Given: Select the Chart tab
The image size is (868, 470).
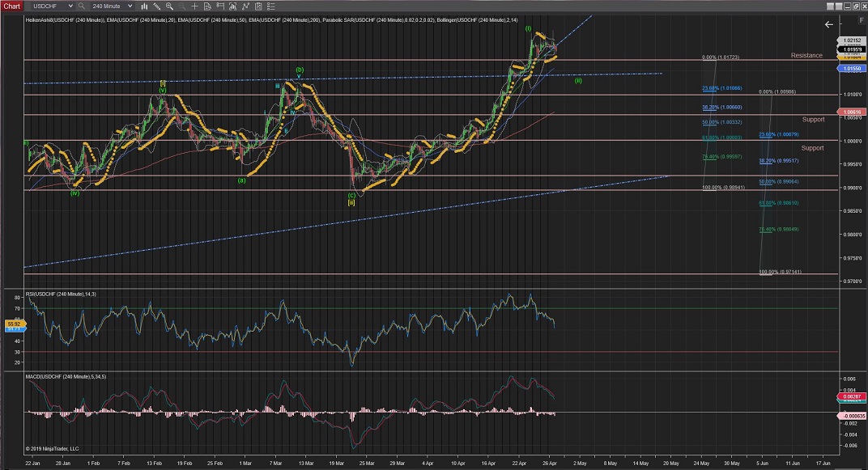Looking at the screenshot, I should point(11,6).
